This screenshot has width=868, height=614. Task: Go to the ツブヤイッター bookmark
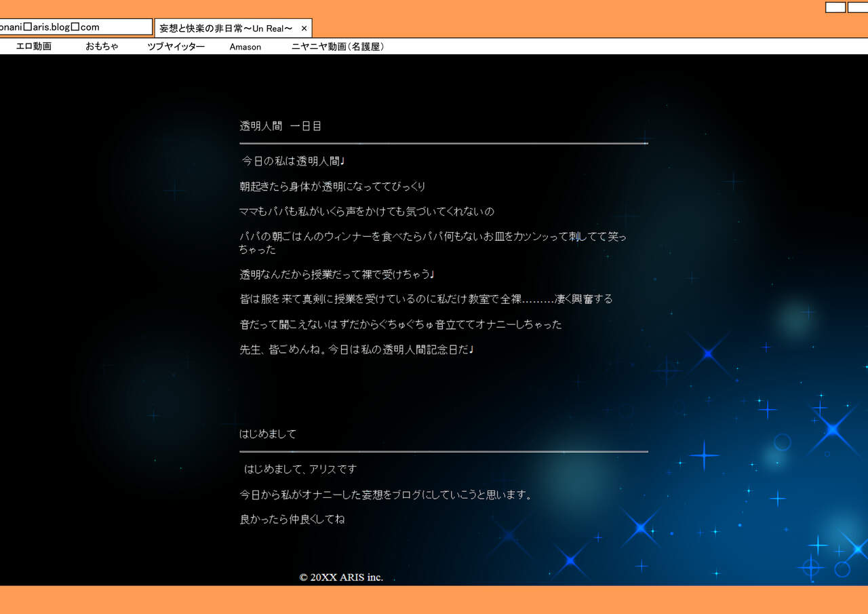point(176,47)
